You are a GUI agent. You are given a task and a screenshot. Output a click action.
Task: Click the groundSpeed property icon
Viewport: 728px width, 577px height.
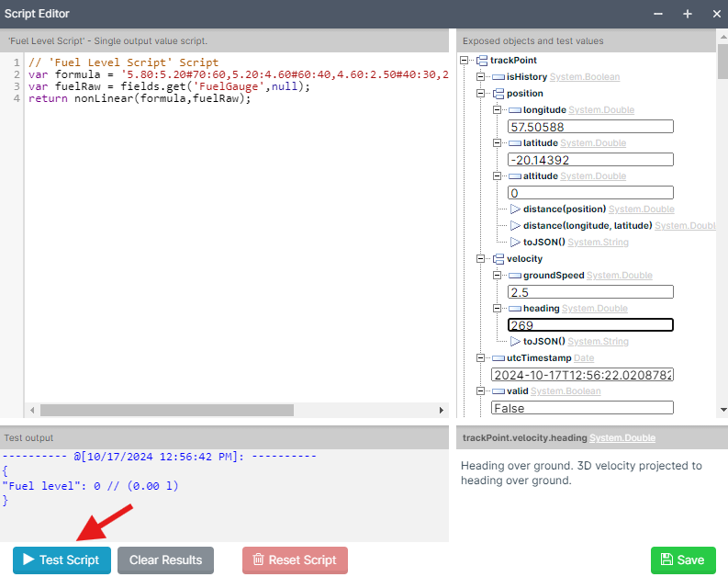pyautogui.click(x=515, y=276)
